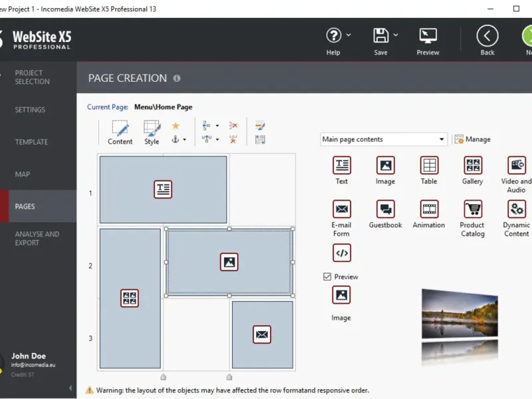Select the image object cell in row 2

(x=229, y=262)
